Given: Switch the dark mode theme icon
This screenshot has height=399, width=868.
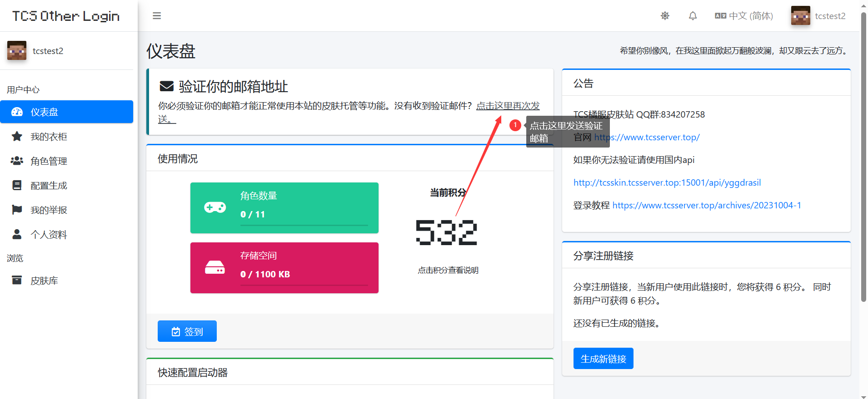Looking at the screenshot, I should (x=665, y=16).
